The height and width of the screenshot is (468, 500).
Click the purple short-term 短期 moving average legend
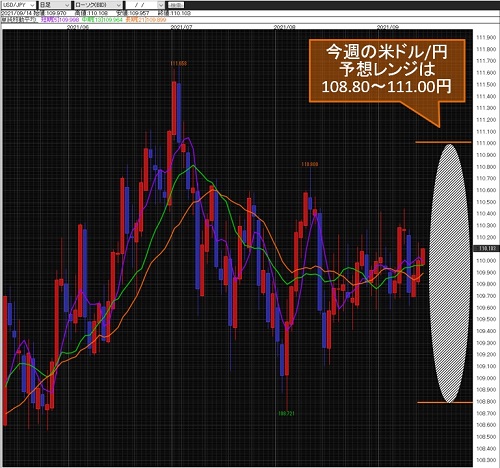point(60,20)
